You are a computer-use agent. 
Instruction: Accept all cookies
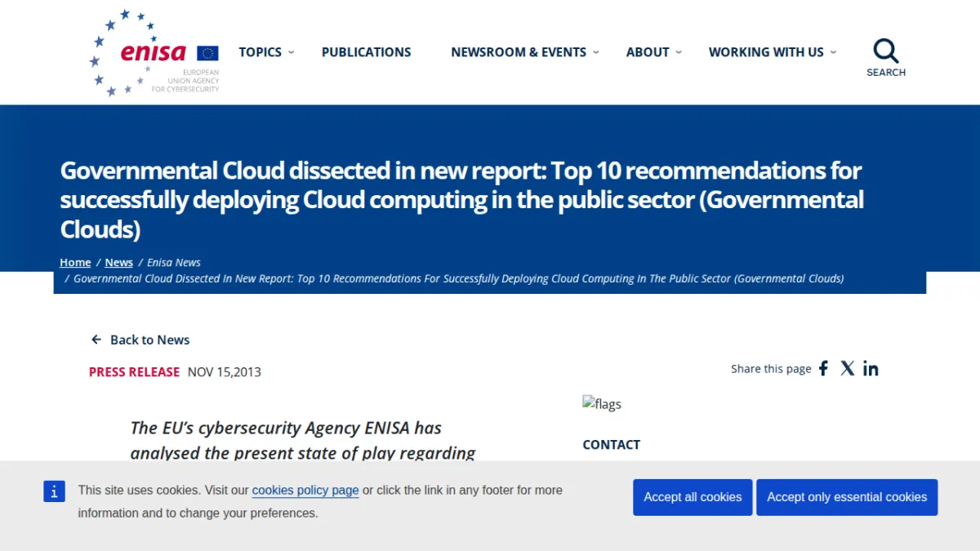693,497
